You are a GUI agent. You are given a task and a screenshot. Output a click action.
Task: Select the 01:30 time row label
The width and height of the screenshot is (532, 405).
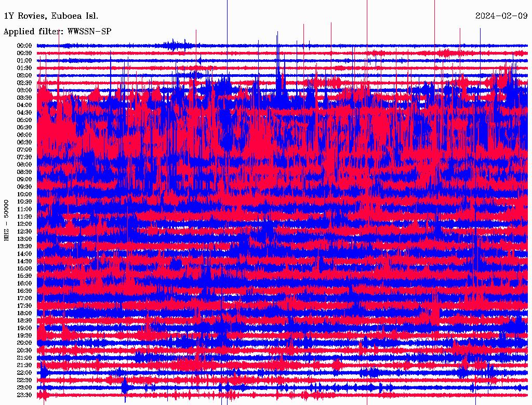(24, 68)
